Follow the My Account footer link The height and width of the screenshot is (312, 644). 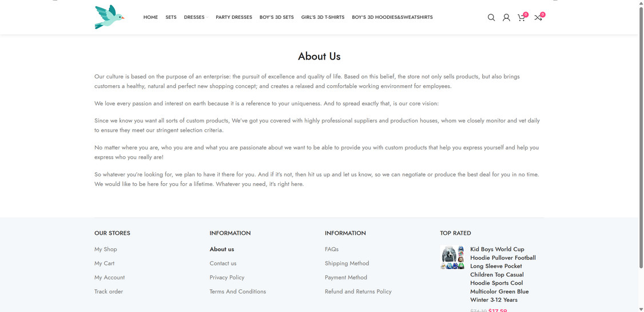110,278
